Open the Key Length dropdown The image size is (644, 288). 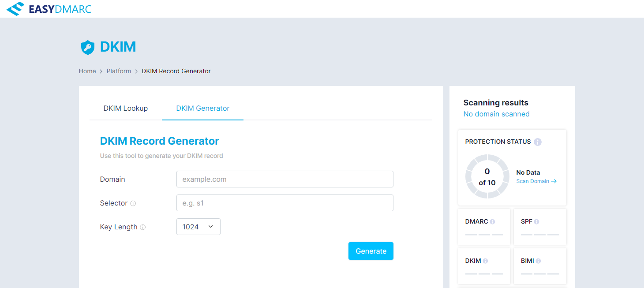click(x=198, y=227)
